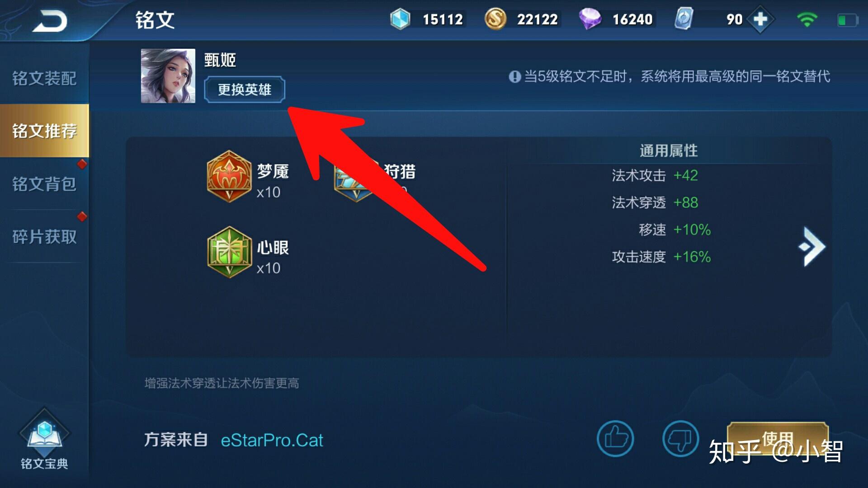
Task: Tap the back arrow icon
Action: (50, 20)
